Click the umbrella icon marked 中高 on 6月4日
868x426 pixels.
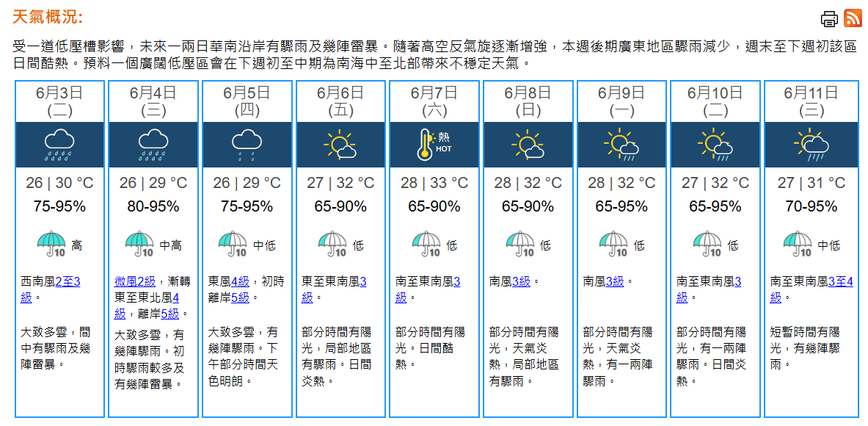(x=139, y=245)
